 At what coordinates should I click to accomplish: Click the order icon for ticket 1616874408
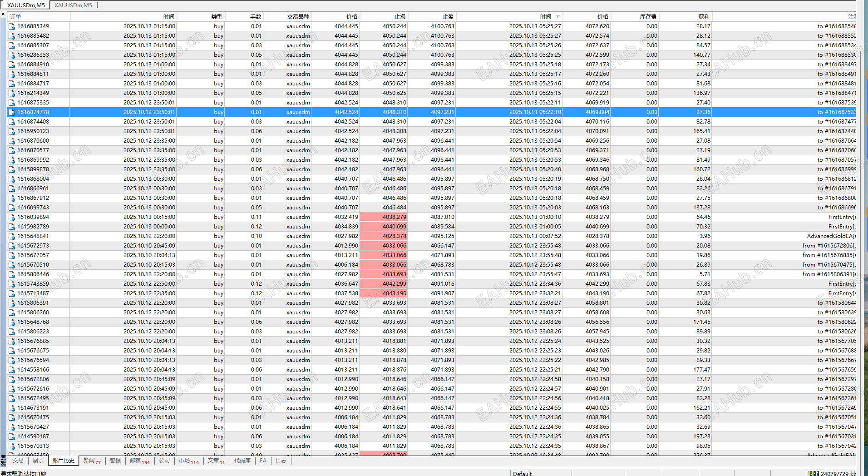pyautogui.click(x=12, y=122)
